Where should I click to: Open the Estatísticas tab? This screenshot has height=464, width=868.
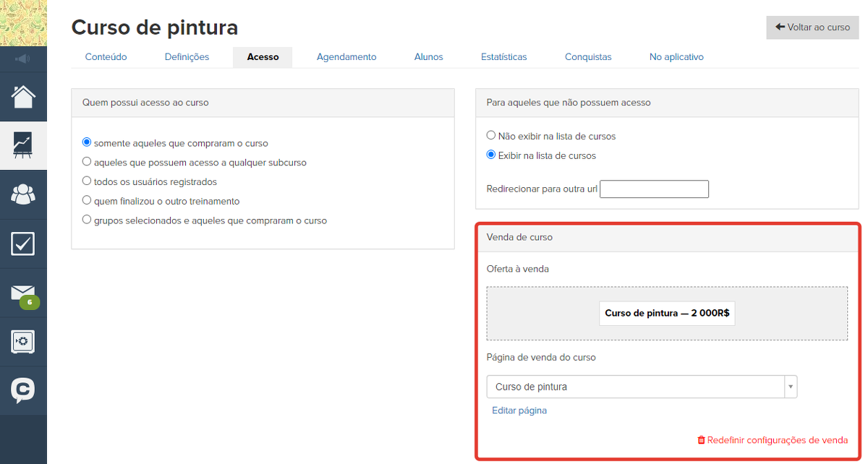(x=503, y=57)
